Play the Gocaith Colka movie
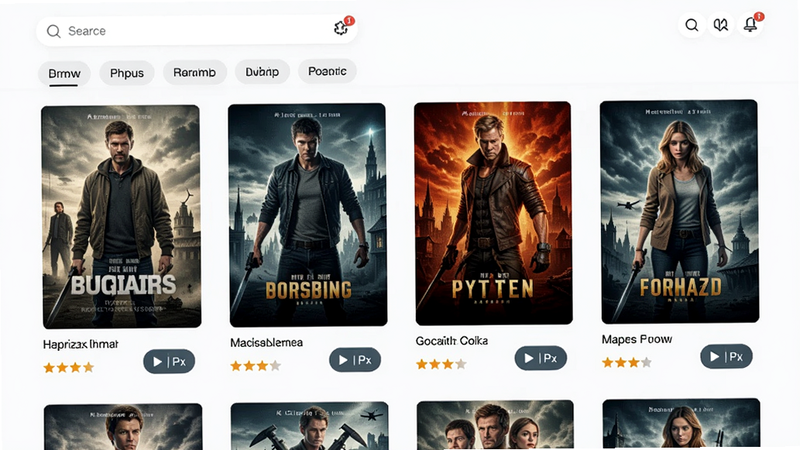Viewport: 800px width, 450px height. [x=540, y=358]
